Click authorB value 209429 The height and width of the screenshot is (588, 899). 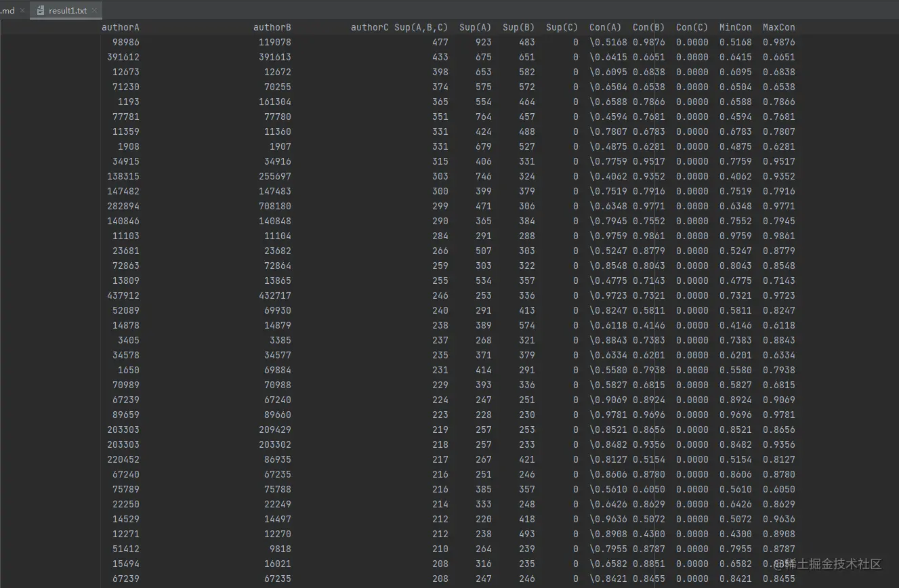275,429
